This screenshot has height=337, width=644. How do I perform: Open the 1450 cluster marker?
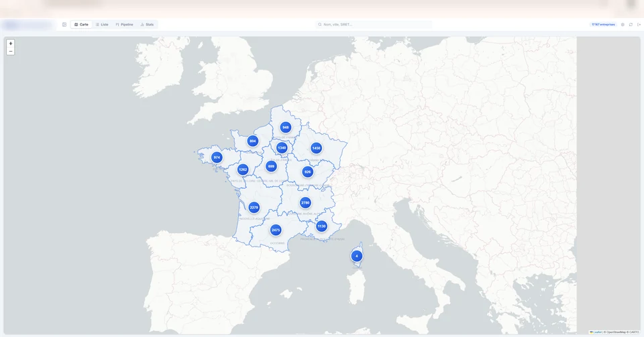coord(316,149)
